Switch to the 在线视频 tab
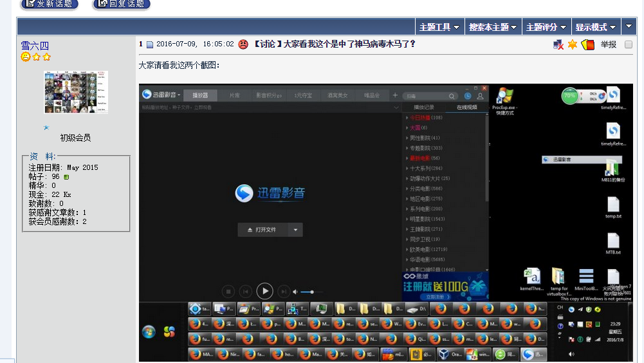This screenshot has width=644, height=363. point(467,107)
